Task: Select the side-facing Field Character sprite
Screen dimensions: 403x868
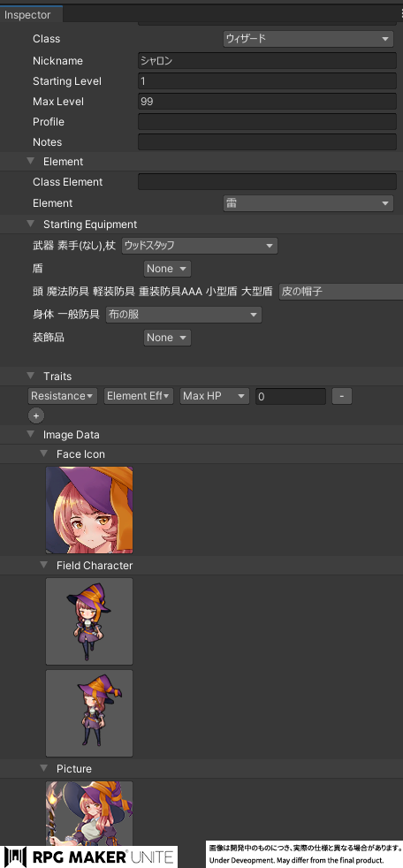Action: click(89, 713)
